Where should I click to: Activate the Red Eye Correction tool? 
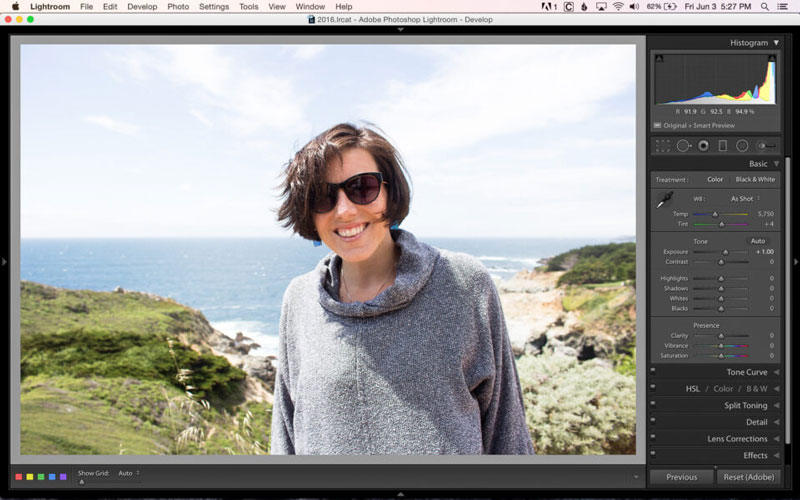(x=703, y=146)
